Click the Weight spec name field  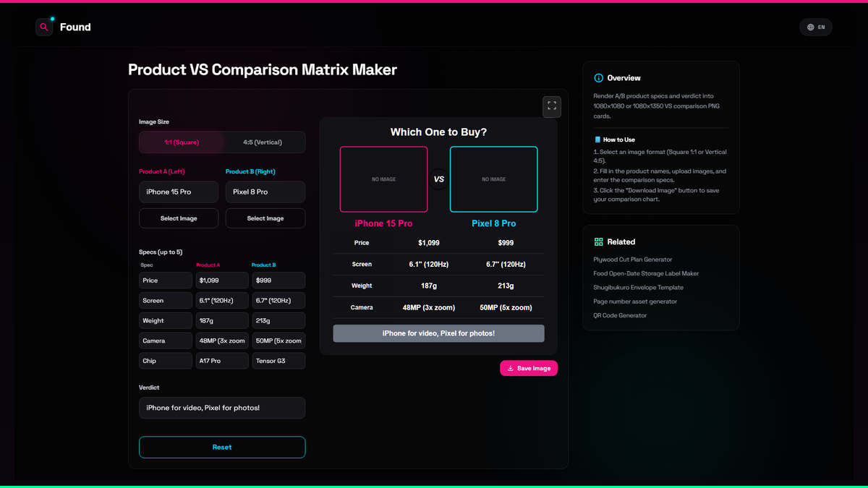pyautogui.click(x=166, y=321)
